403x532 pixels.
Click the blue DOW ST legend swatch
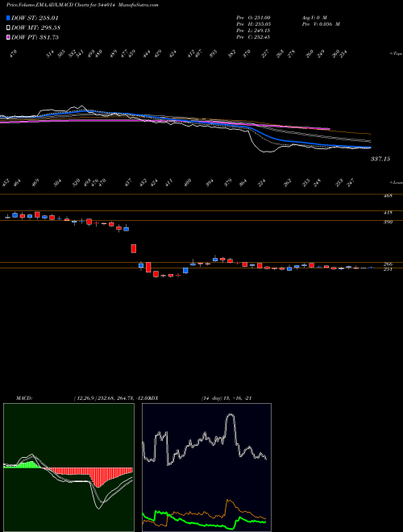(x=9, y=18)
